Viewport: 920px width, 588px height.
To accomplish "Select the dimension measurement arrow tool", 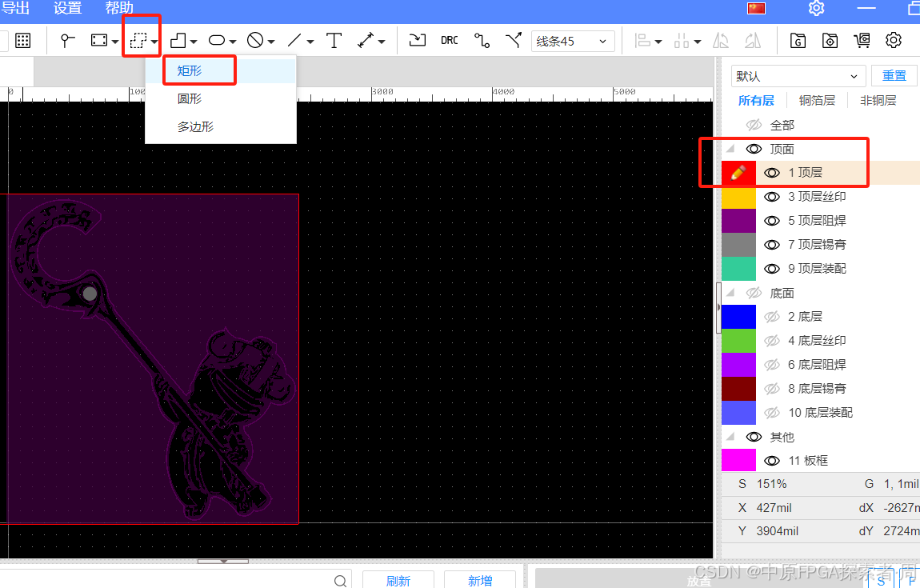I will pos(366,41).
